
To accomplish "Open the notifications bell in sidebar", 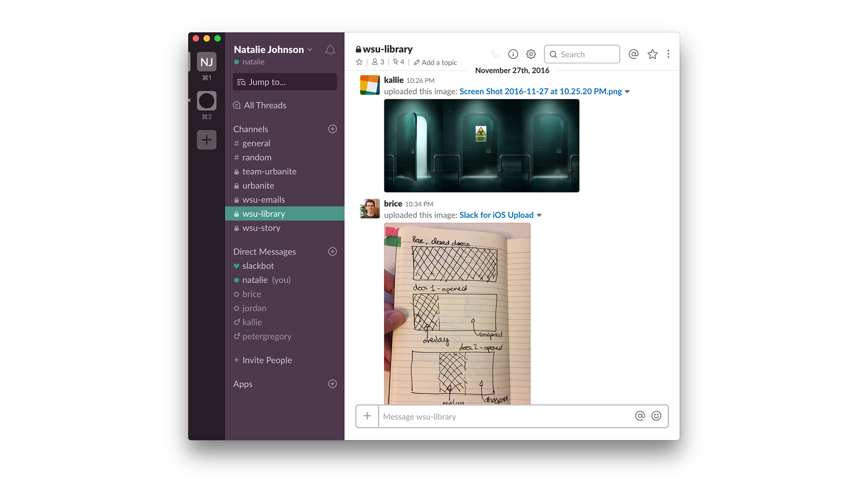I will click(330, 50).
